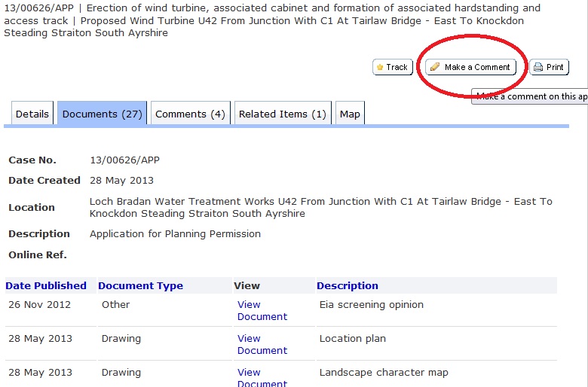588x387 pixels.
Task: Click the application title heading text
Action: (x=271, y=20)
